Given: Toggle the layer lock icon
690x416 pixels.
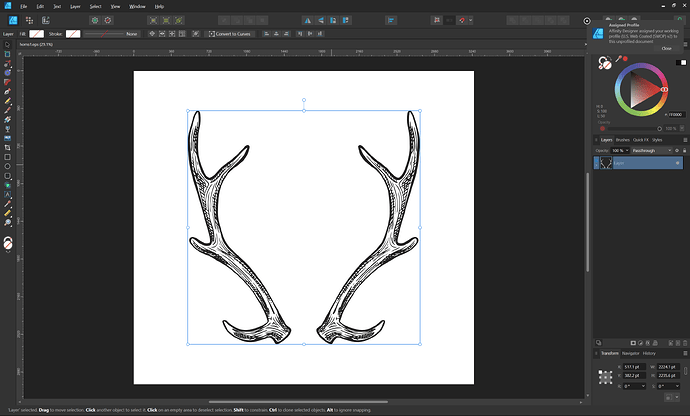Looking at the screenshot, I should click(x=684, y=151).
